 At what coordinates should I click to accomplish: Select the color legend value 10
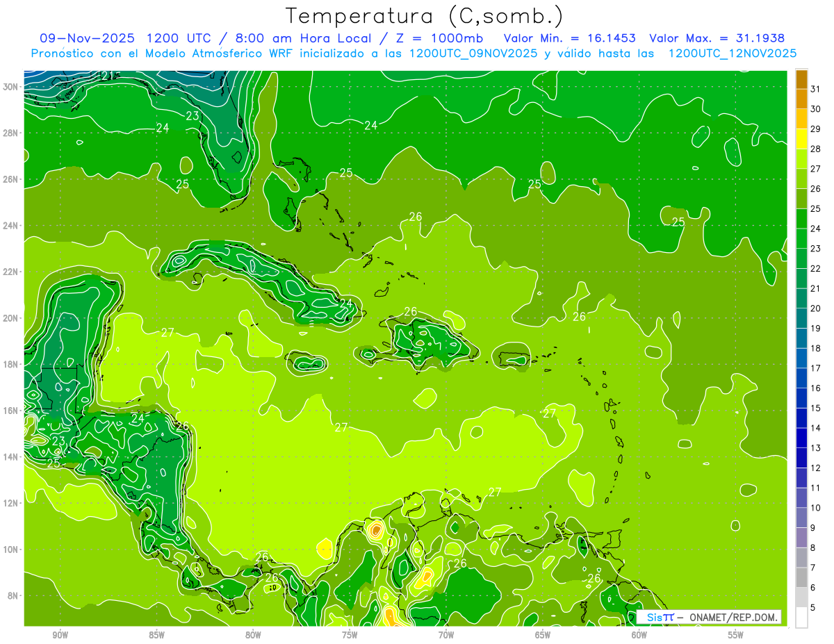coord(816,509)
